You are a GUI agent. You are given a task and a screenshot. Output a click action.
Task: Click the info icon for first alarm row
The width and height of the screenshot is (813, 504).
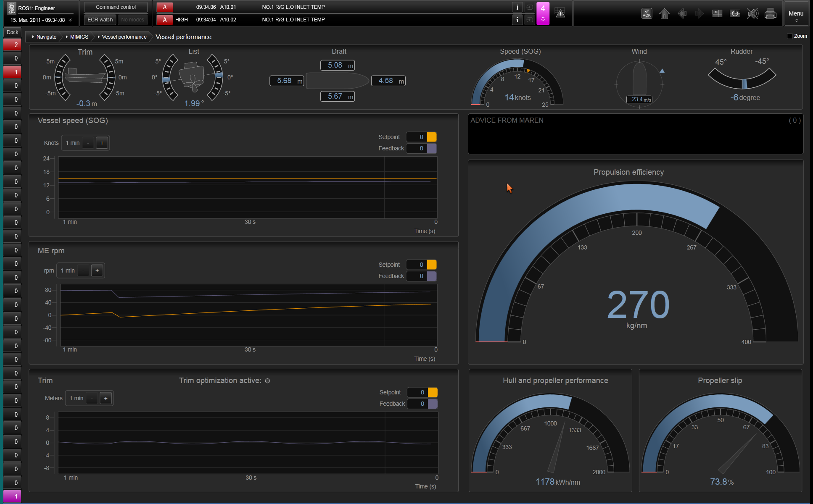pyautogui.click(x=517, y=7)
